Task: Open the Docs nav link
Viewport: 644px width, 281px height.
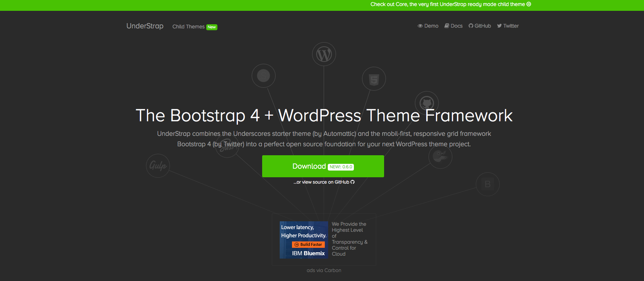Action: coord(453,26)
